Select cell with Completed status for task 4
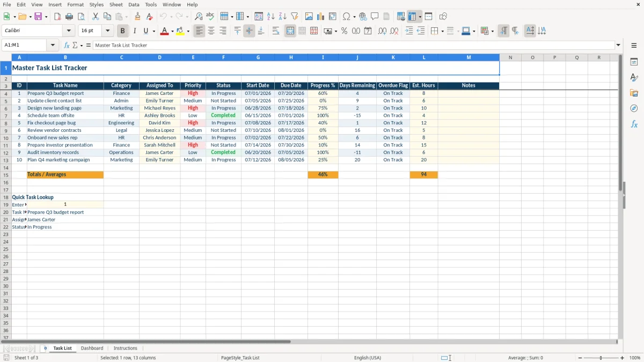This screenshot has height=362, width=644. pos(223,115)
